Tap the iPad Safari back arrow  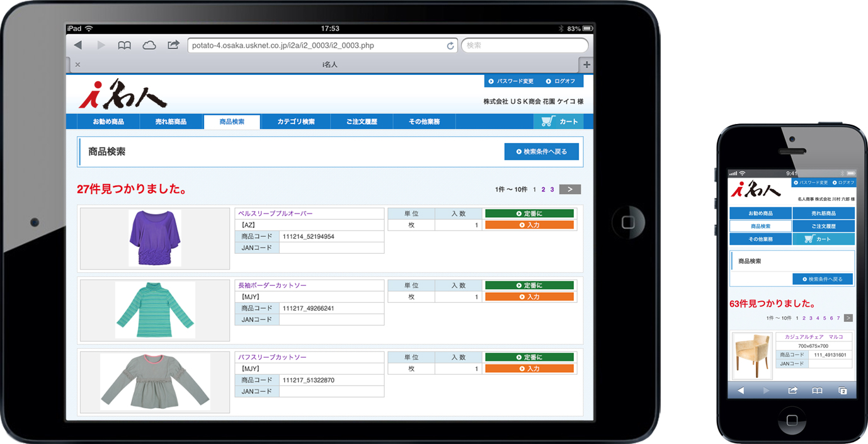tap(78, 45)
